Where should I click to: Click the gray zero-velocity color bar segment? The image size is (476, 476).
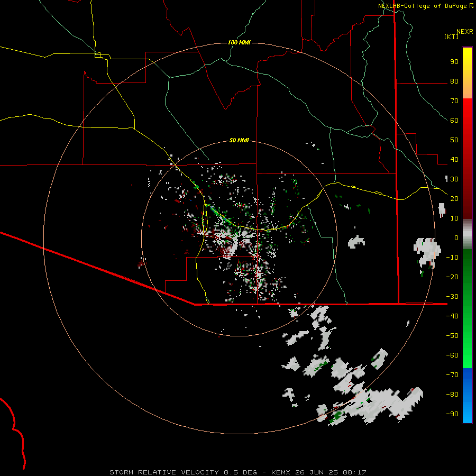[467, 234]
